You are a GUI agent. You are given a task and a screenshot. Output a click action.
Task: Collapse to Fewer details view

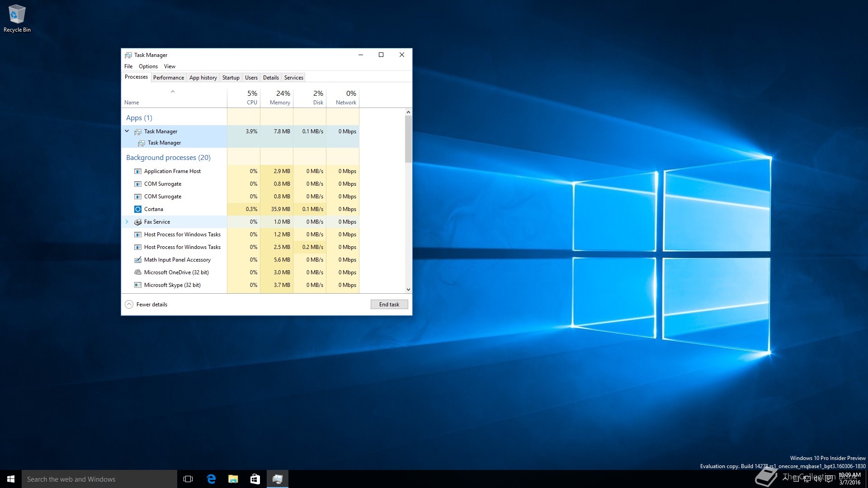(x=146, y=305)
